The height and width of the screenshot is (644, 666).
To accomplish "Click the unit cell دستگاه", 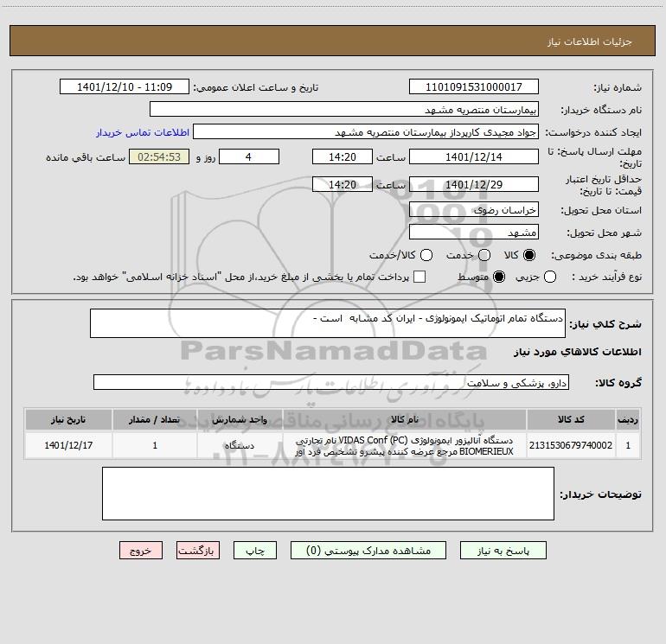I will 240,445.
